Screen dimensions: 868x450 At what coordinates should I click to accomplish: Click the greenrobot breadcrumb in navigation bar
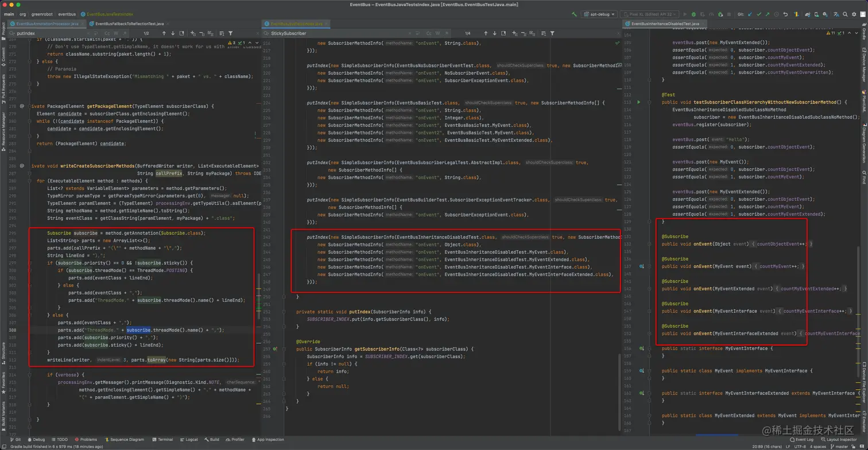[x=42, y=14]
